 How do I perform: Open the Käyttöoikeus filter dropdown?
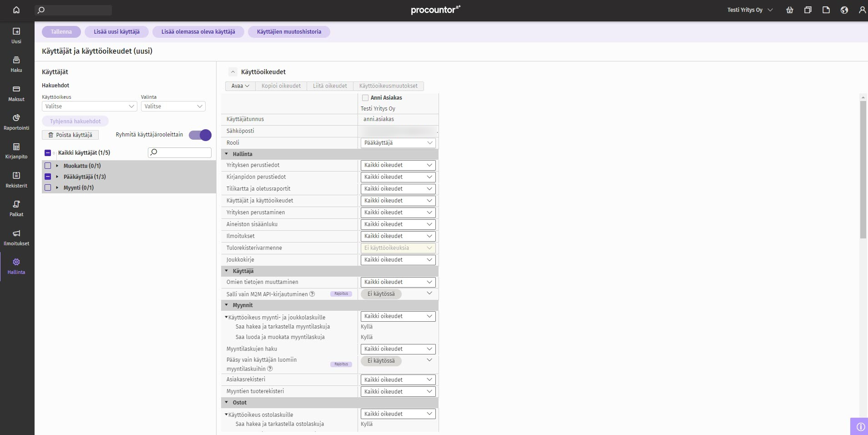click(89, 106)
